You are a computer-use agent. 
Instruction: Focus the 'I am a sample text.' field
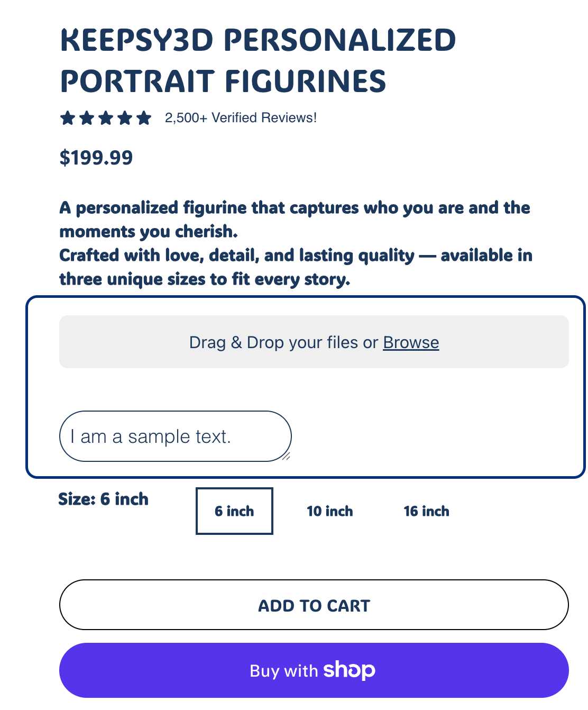pos(174,436)
